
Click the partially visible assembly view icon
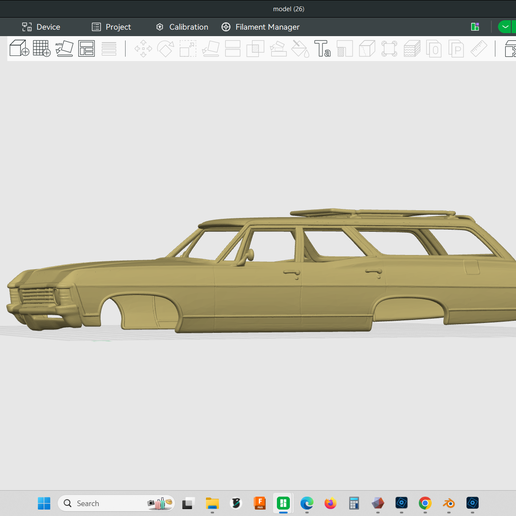point(510,49)
